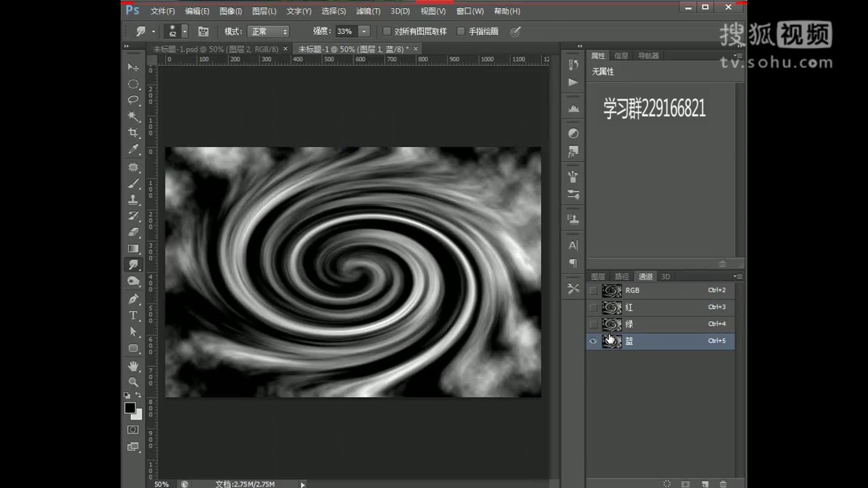Open the Paragraph panel icon

[x=573, y=263]
